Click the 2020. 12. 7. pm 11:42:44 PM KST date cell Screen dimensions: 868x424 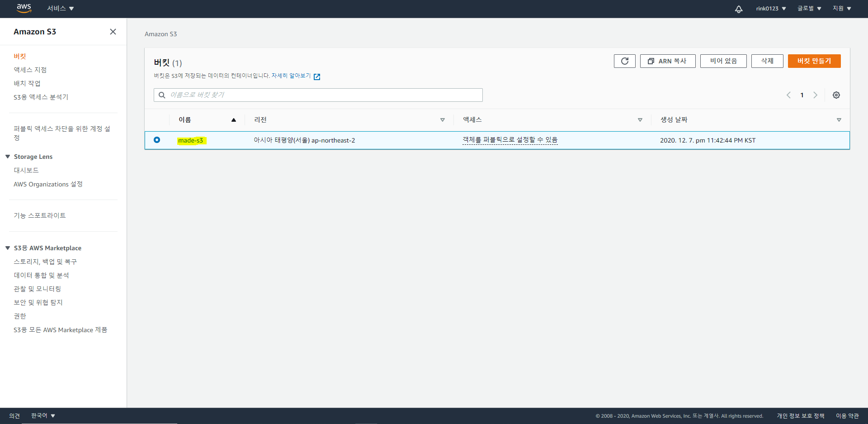(708, 140)
